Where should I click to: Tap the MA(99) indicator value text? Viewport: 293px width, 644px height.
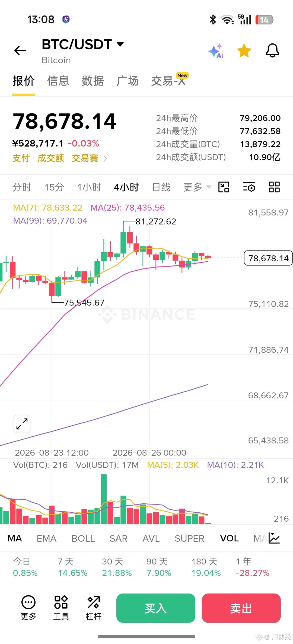[x=50, y=221]
